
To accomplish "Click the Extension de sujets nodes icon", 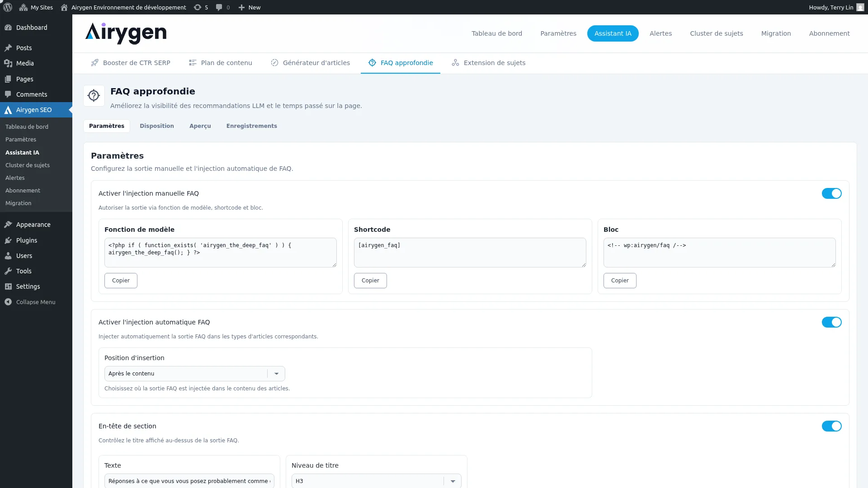I will coord(455,63).
